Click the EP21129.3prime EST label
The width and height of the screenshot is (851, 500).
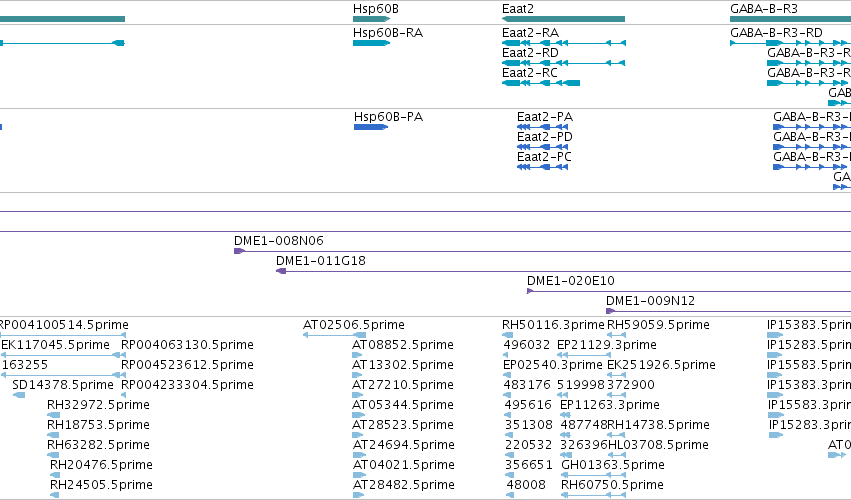tap(607, 345)
